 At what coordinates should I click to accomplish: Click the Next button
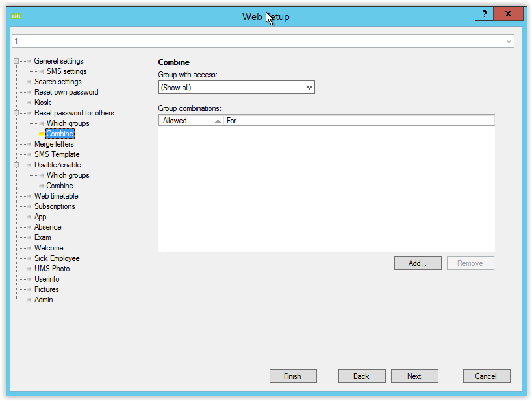tap(414, 376)
